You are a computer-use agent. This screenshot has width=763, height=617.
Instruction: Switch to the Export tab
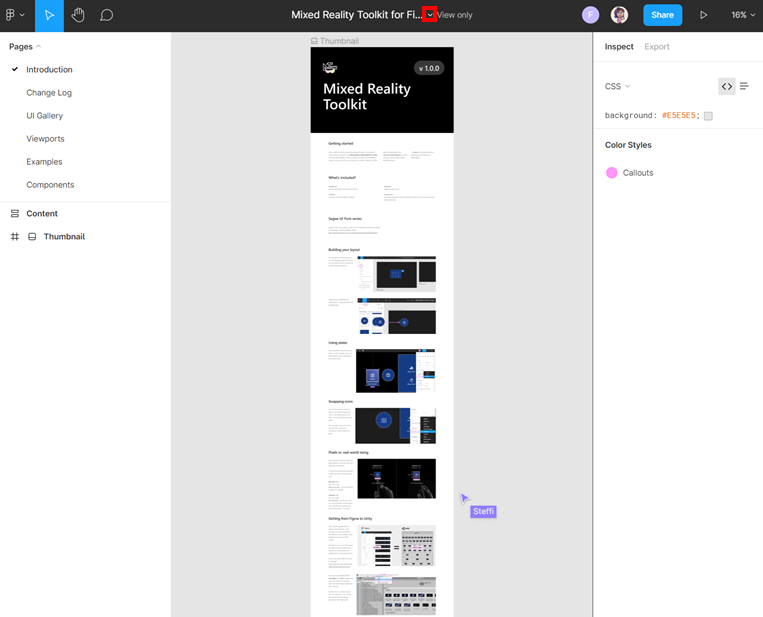pos(656,47)
